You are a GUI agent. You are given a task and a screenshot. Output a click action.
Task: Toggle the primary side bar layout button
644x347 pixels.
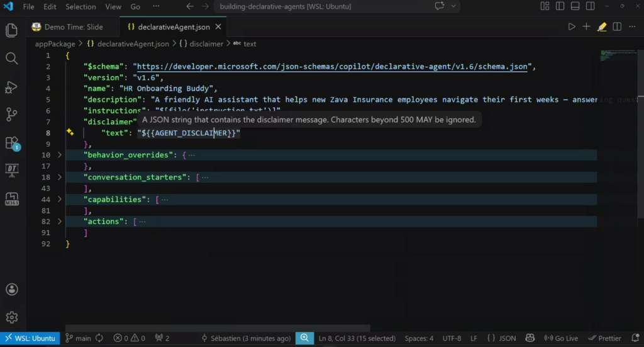point(560,7)
